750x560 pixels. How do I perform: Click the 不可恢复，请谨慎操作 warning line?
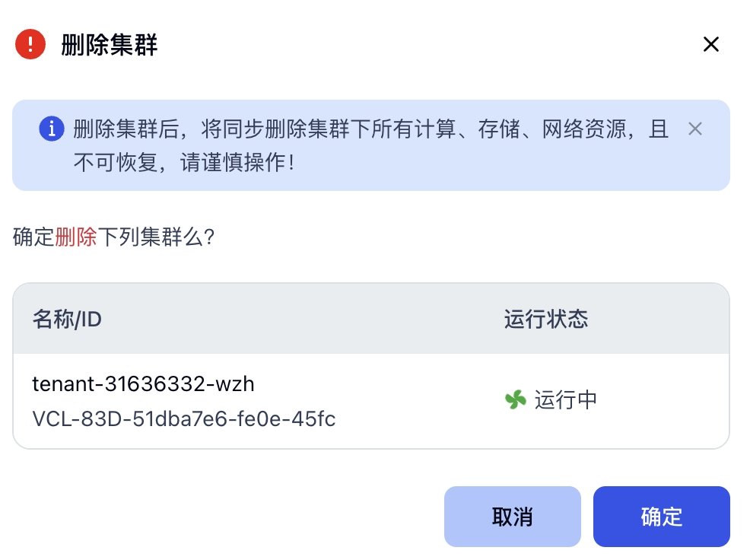point(183,163)
